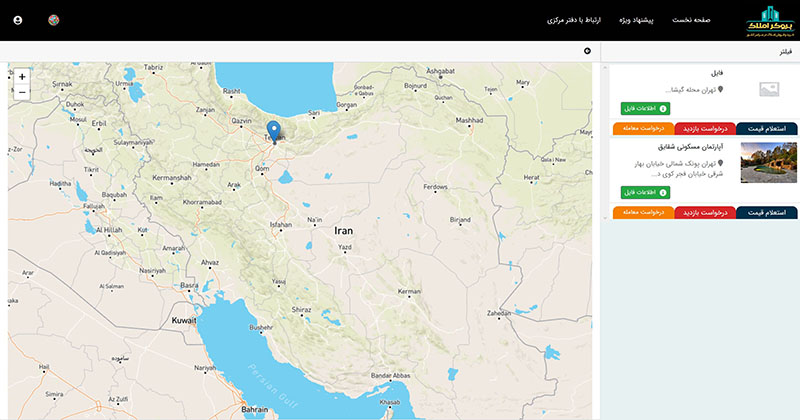The width and height of the screenshot is (800, 420).
Task: Select استعلام قیمت tab under the first listing
Action: click(x=767, y=128)
